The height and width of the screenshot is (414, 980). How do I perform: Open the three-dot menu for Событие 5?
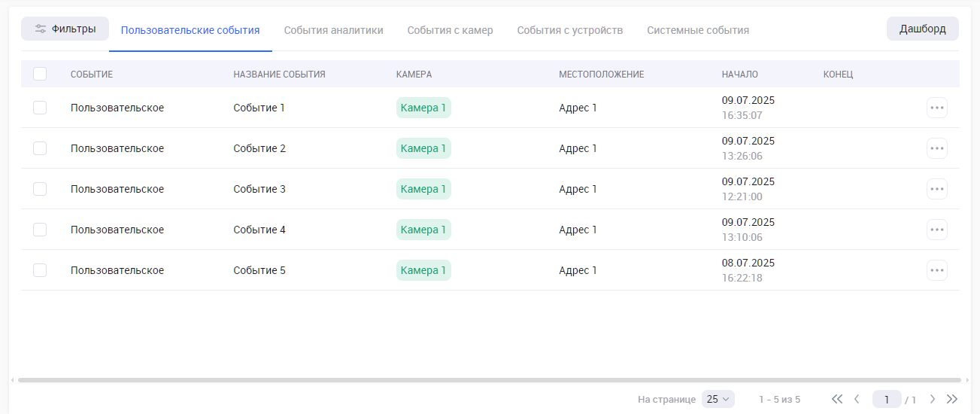(936, 270)
